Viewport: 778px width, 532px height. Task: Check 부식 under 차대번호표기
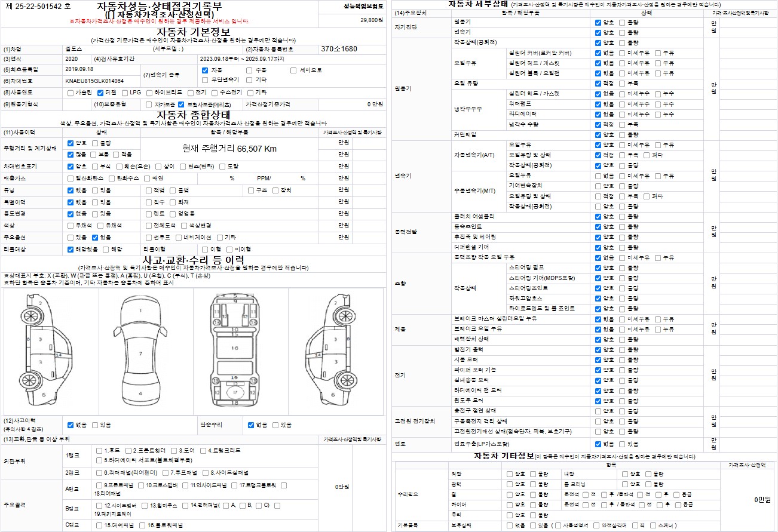[x=94, y=166]
